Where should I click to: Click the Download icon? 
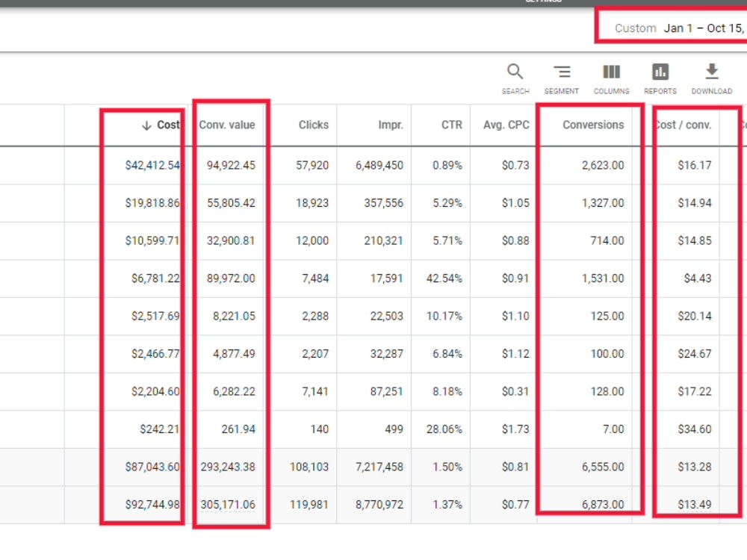coord(712,72)
